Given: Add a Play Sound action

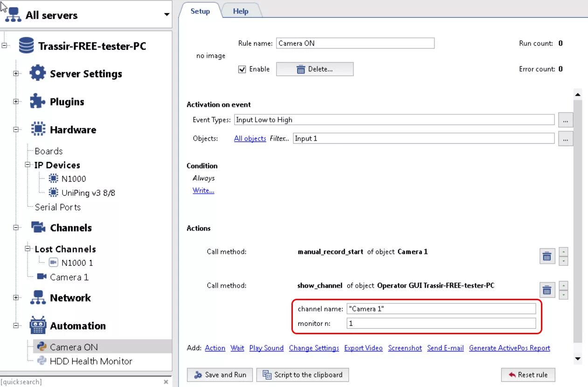Looking at the screenshot, I should [266, 348].
